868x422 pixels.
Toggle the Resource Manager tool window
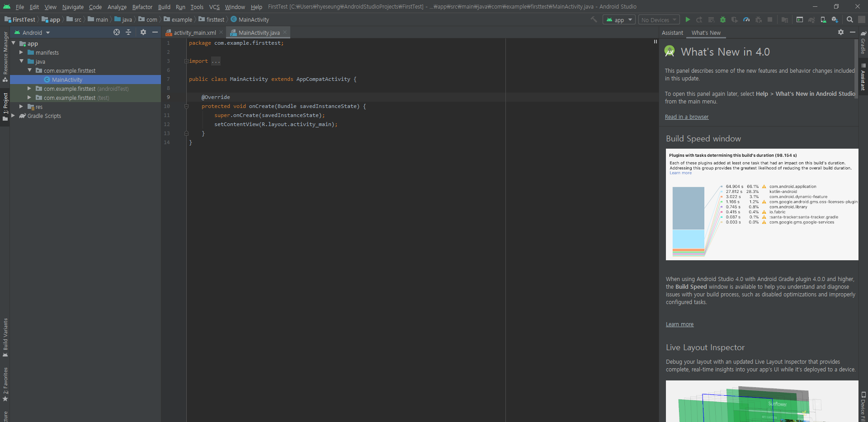pos(5,56)
